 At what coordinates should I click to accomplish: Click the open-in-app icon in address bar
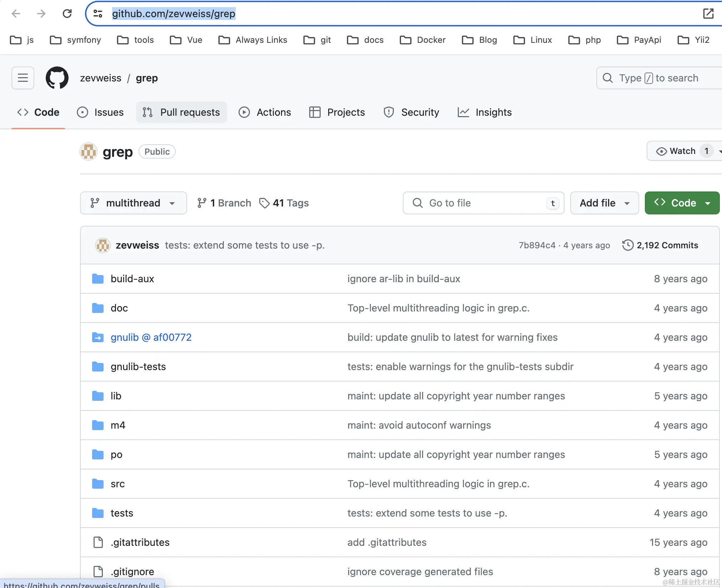pos(708,14)
